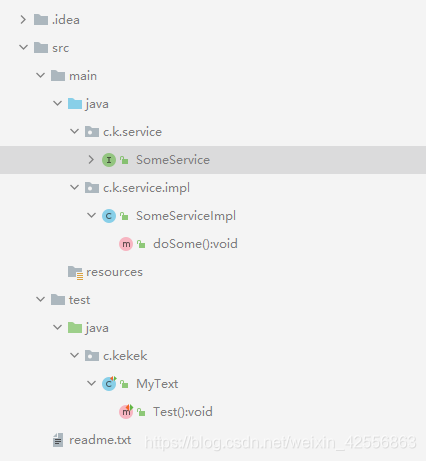This screenshot has width=426, height=461.
Task: Select the Test():void method entry
Action: point(183,412)
